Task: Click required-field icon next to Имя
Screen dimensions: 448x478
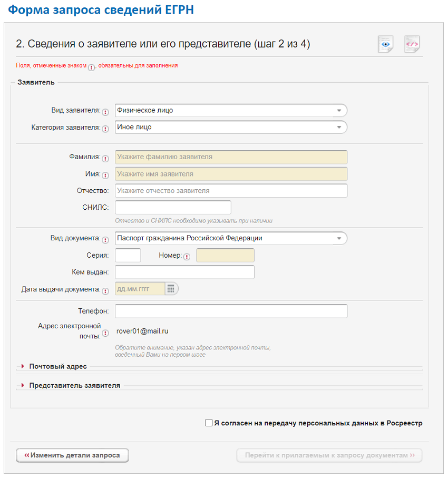Action: pyautogui.click(x=105, y=175)
